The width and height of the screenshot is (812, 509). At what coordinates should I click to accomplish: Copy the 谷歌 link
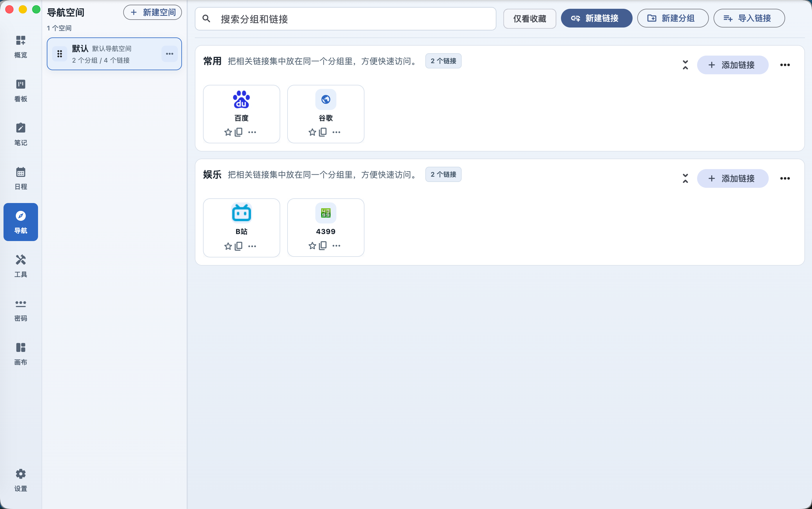tap(323, 132)
